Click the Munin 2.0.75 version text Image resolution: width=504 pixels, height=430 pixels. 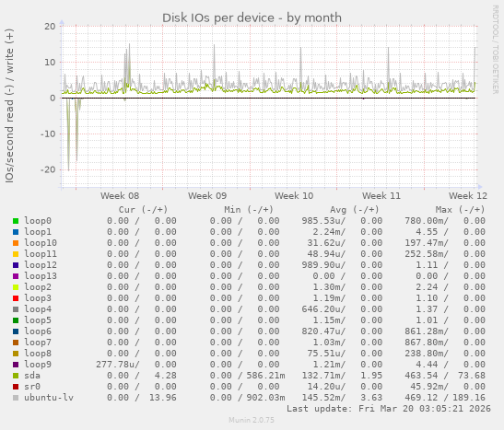point(252,420)
